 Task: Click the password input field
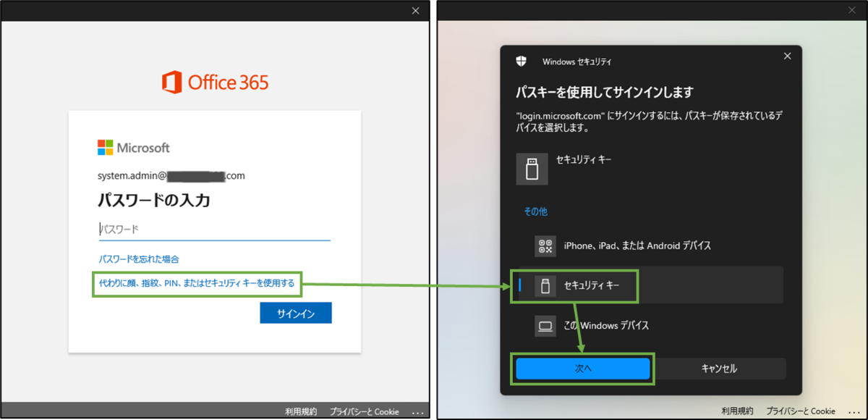214,229
